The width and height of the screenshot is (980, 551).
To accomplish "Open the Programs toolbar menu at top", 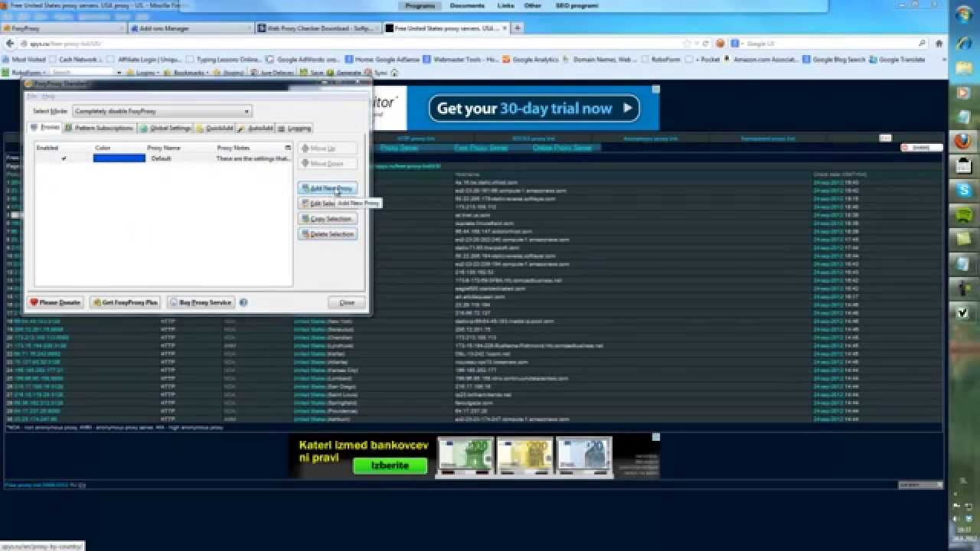I will pos(420,5).
